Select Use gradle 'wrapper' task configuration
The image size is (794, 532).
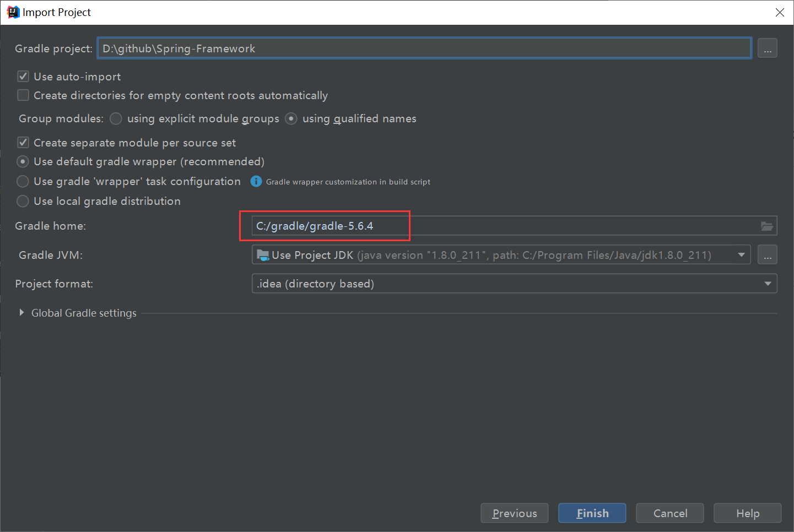tap(23, 181)
